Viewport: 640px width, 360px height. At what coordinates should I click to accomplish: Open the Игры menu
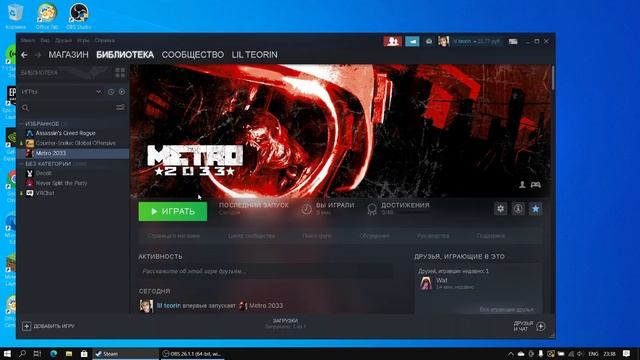coord(83,41)
